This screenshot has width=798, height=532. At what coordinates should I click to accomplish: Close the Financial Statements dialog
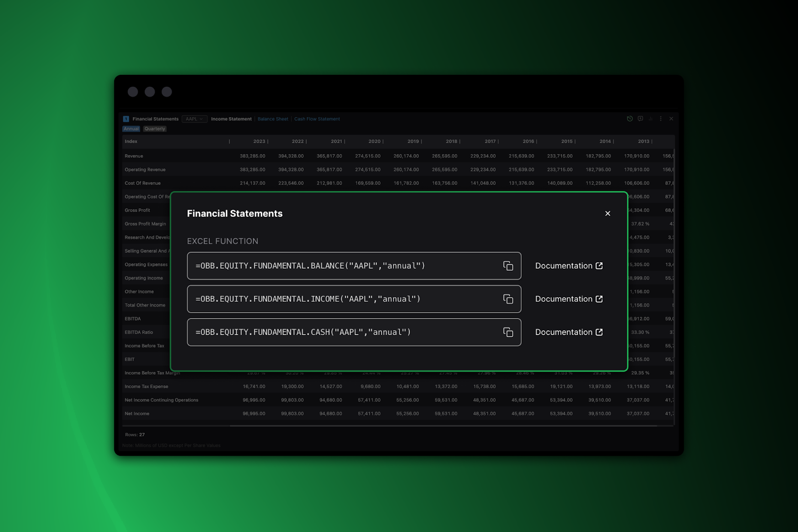[x=607, y=213]
